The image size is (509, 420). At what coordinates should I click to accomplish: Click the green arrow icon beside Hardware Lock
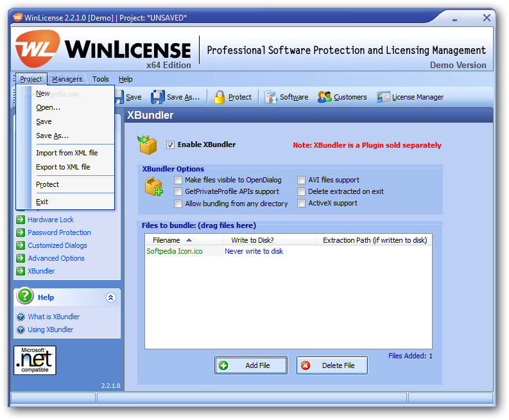(21, 220)
